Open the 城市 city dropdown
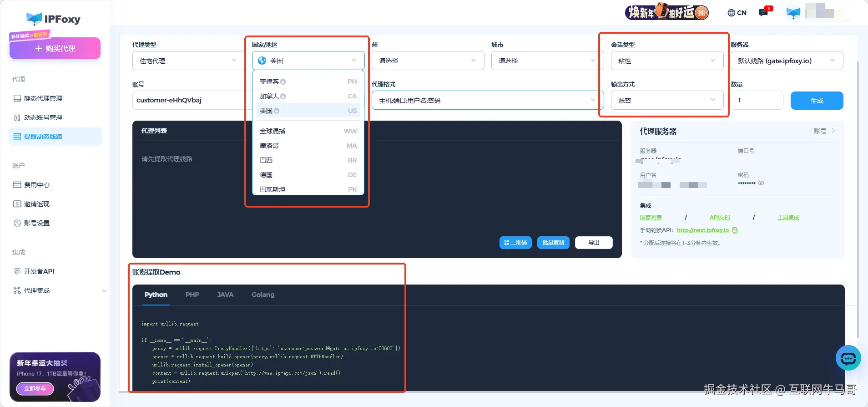This screenshot has height=407, width=868. (x=548, y=61)
